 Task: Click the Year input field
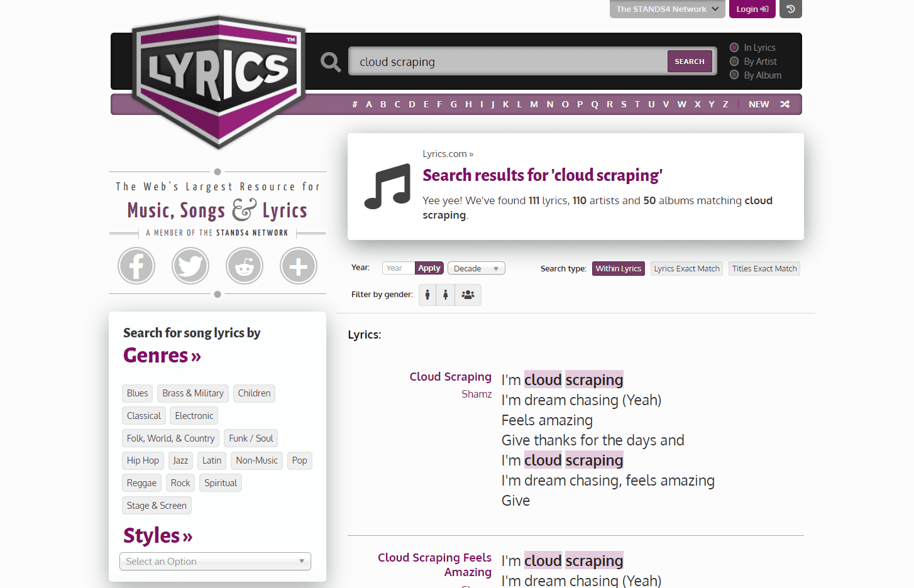click(399, 268)
